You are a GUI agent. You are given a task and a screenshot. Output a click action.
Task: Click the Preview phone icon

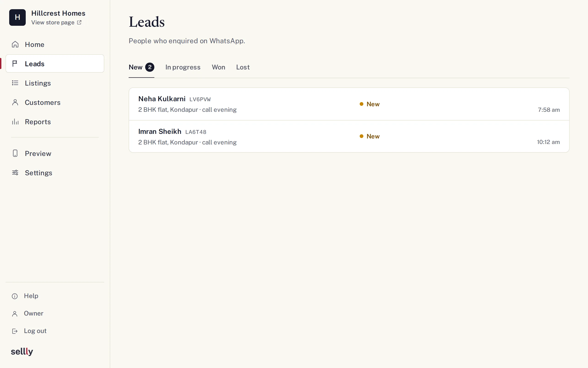coord(15,153)
